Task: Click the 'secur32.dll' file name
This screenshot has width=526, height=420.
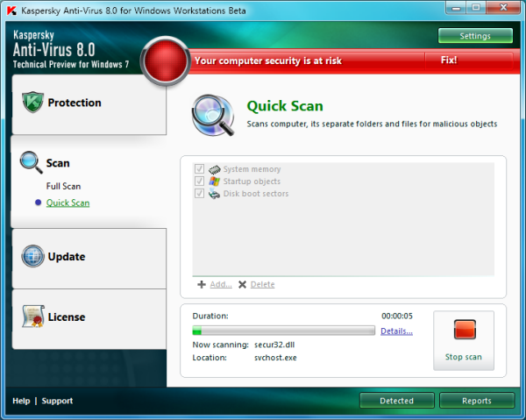Action: coord(274,345)
